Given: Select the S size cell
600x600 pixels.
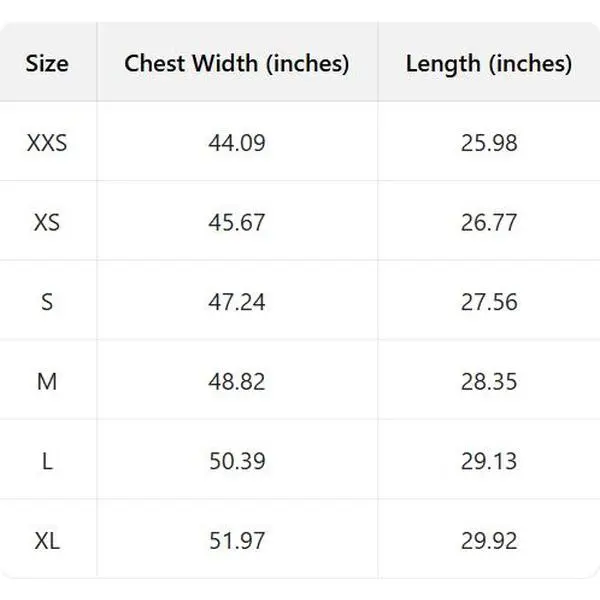Looking at the screenshot, I should click(47, 301).
